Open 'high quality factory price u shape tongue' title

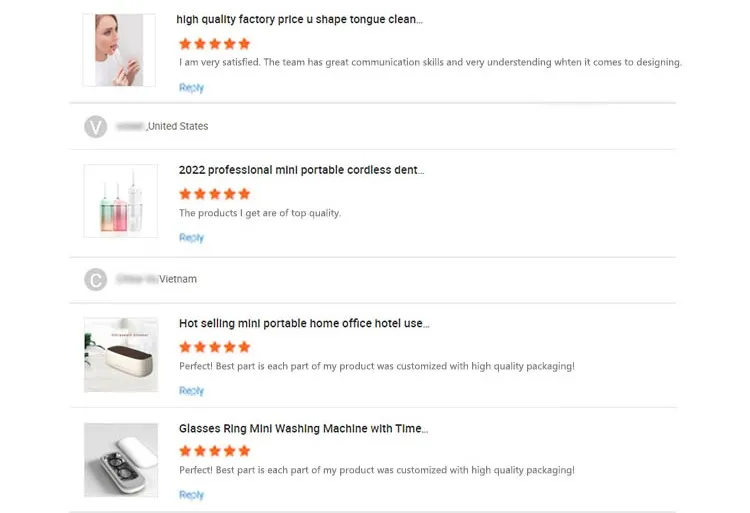[x=299, y=19]
